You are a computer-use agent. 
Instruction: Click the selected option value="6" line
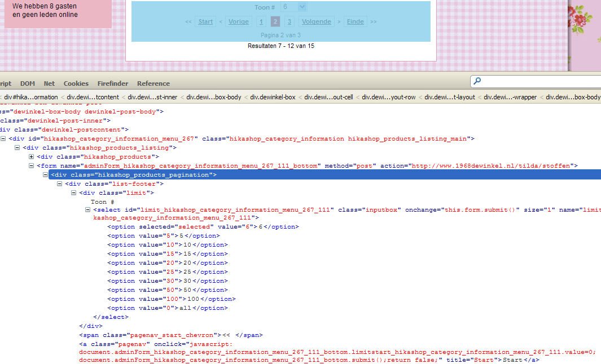[203, 227]
